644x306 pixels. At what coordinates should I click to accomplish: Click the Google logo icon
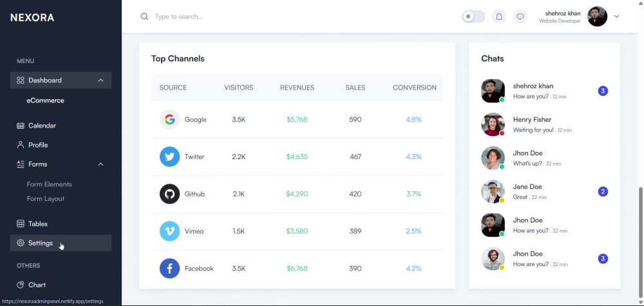169,120
